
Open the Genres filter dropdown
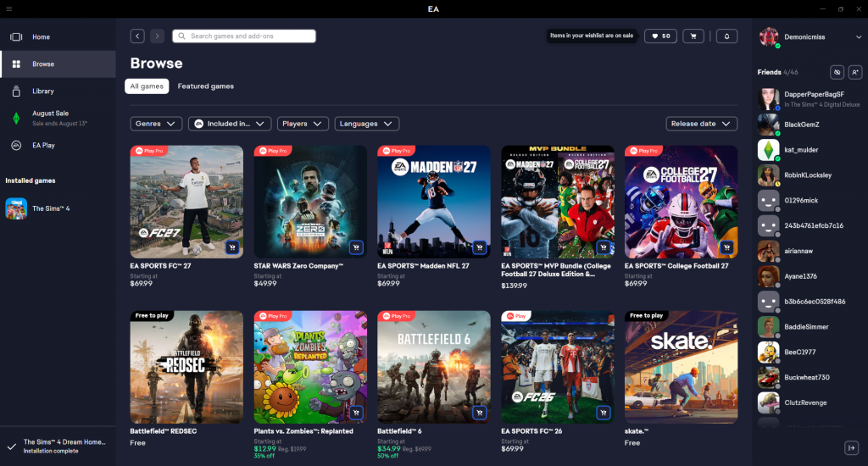[156, 124]
